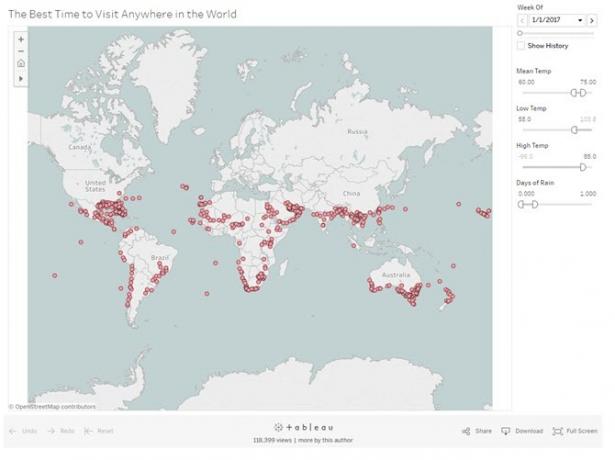The image size is (615, 460).
Task: Zoom out on the map
Action: coord(21,51)
